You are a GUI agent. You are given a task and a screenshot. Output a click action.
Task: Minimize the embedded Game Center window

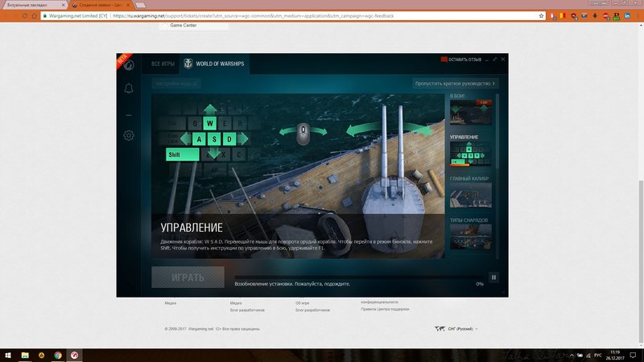pyautogui.click(x=487, y=60)
